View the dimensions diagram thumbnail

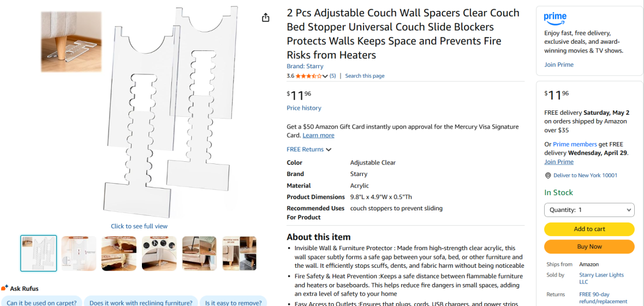tap(79, 254)
